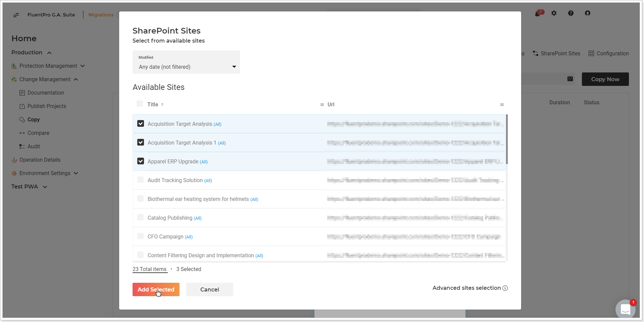
Task: Click the Documentation page icon
Action: pos(22,93)
